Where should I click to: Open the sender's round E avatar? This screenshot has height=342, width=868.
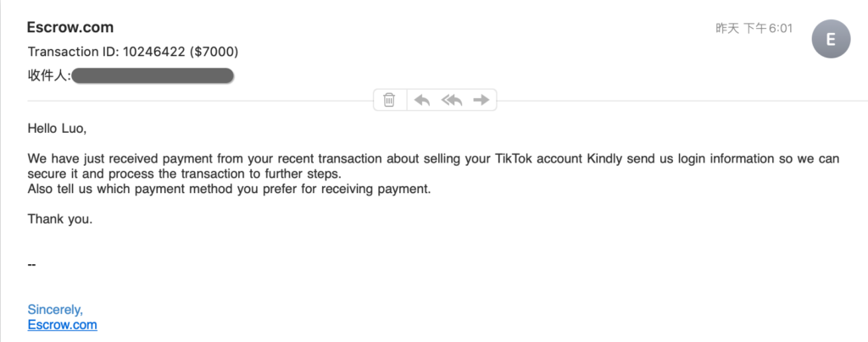pyautogui.click(x=831, y=39)
